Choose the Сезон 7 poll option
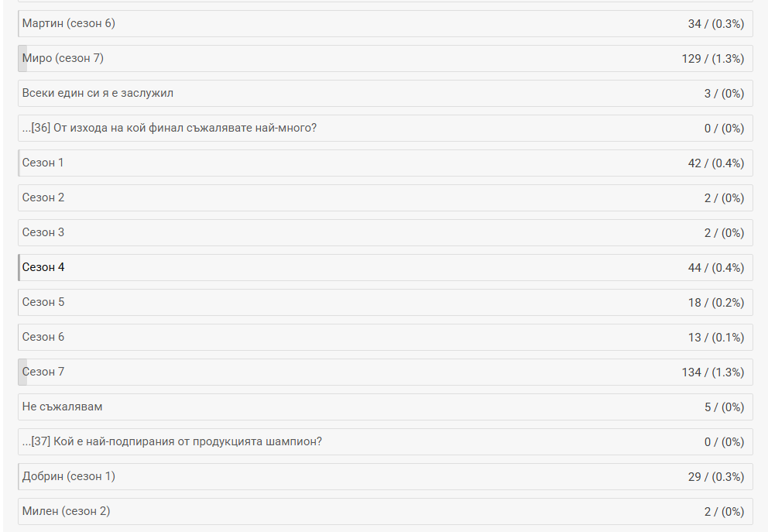This screenshot has width=768, height=532. 43,372
